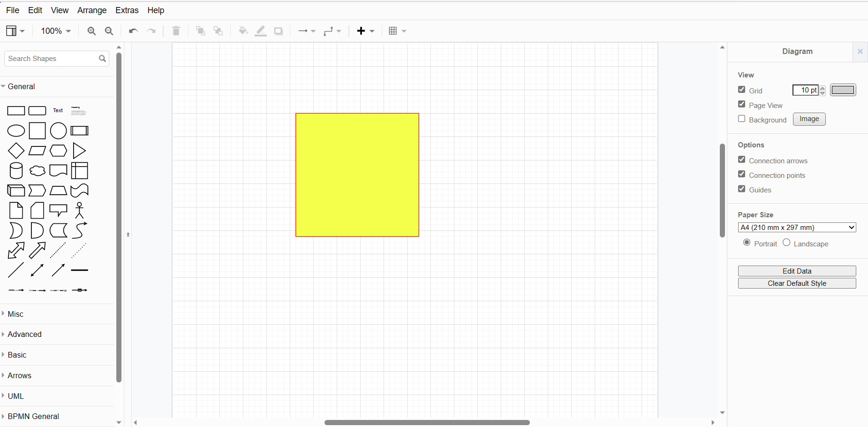The width and height of the screenshot is (868, 427).
Task: Expand the UML shapes section
Action: (15, 396)
